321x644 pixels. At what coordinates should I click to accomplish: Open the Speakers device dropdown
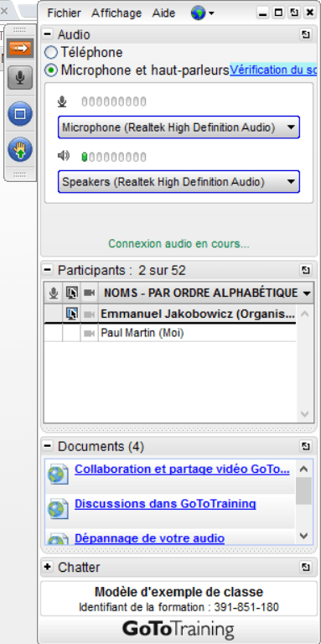tap(179, 181)
